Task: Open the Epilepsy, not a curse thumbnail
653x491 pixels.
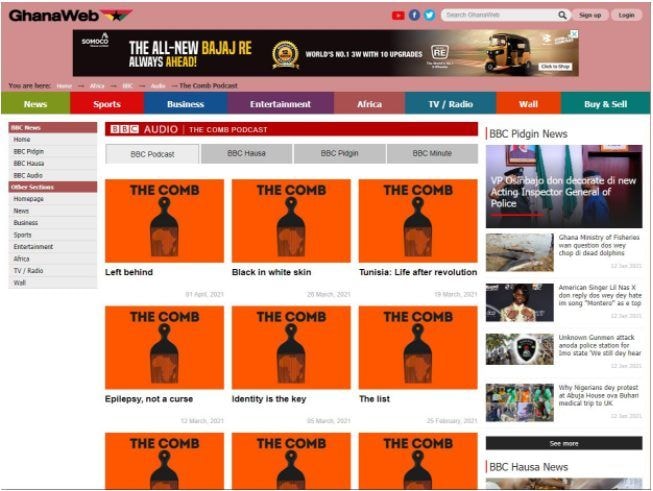Action: [164, 347]
